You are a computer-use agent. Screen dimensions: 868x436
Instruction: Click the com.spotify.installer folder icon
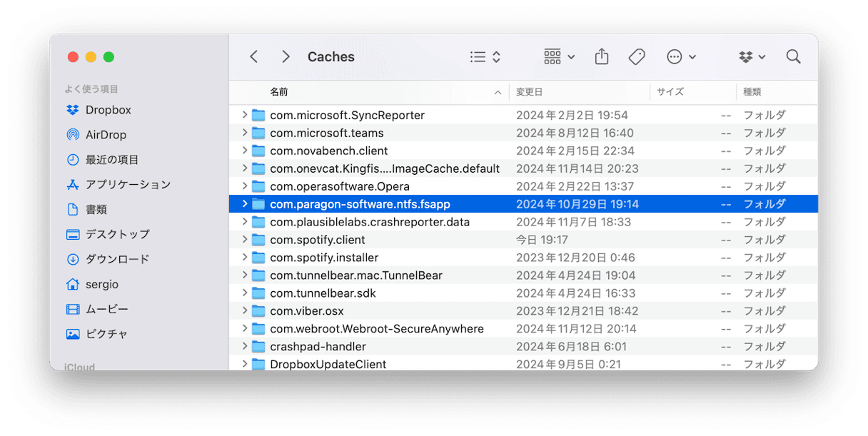click(x=258, y=258)
